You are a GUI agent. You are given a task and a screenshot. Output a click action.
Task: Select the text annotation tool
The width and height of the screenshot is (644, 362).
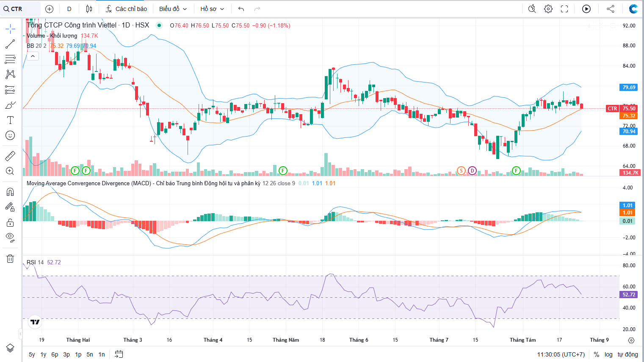click(10, 120)
